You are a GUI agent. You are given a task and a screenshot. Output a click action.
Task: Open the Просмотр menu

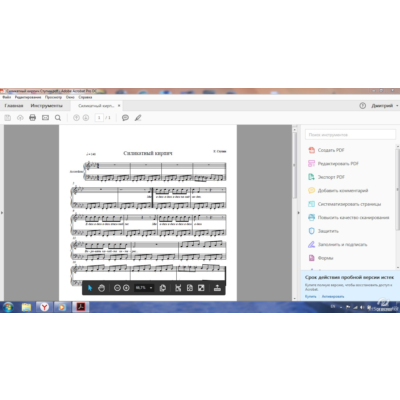click(53, 97)
